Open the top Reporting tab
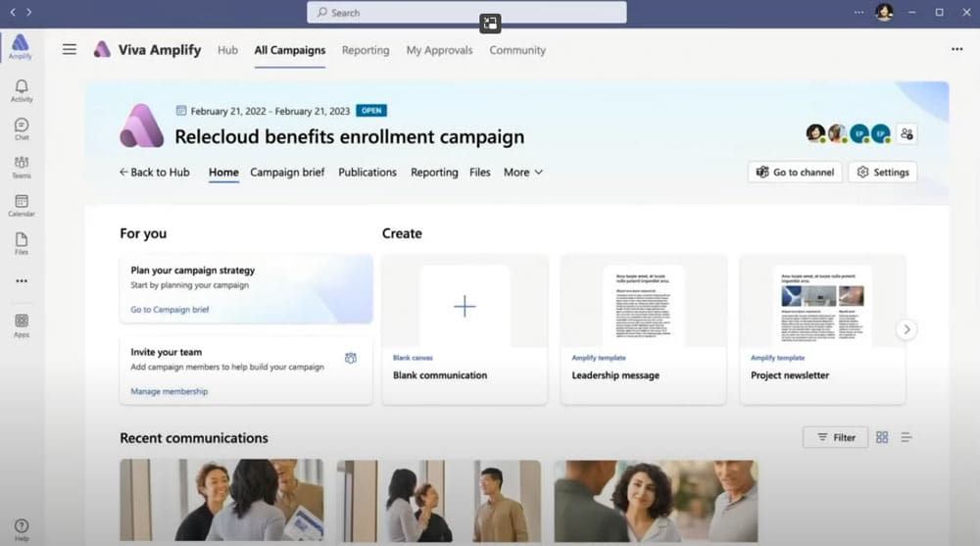Viewport: 980px width, 546px height. (x=366, y=50)
